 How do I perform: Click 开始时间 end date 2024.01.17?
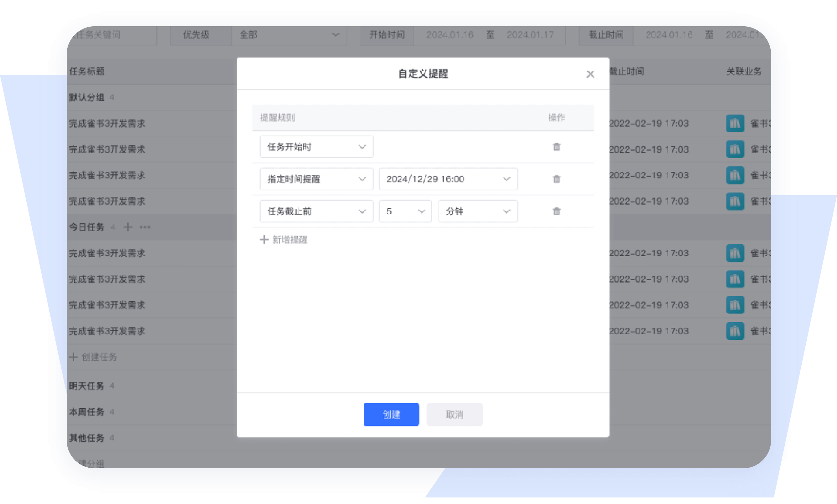tap(530, 35)
